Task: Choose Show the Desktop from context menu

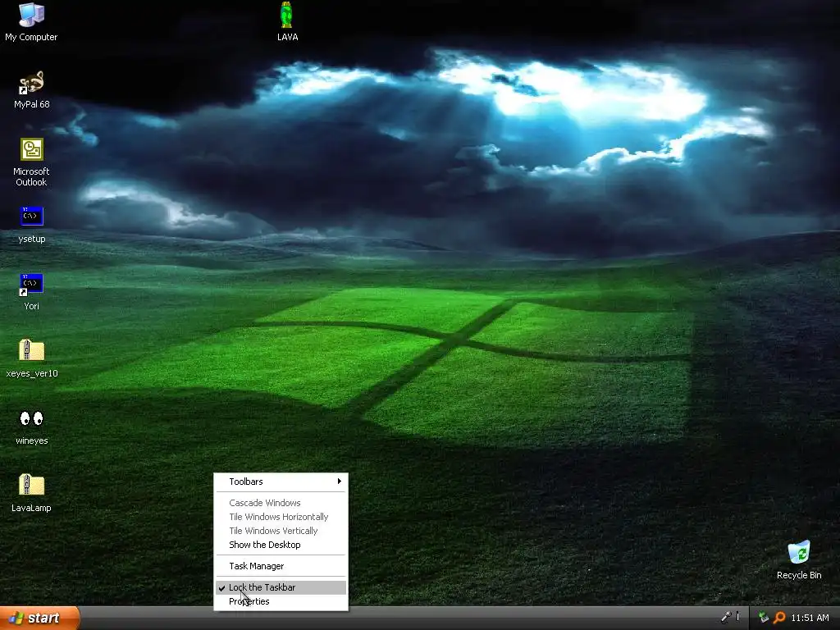Action: pos(281,545)
